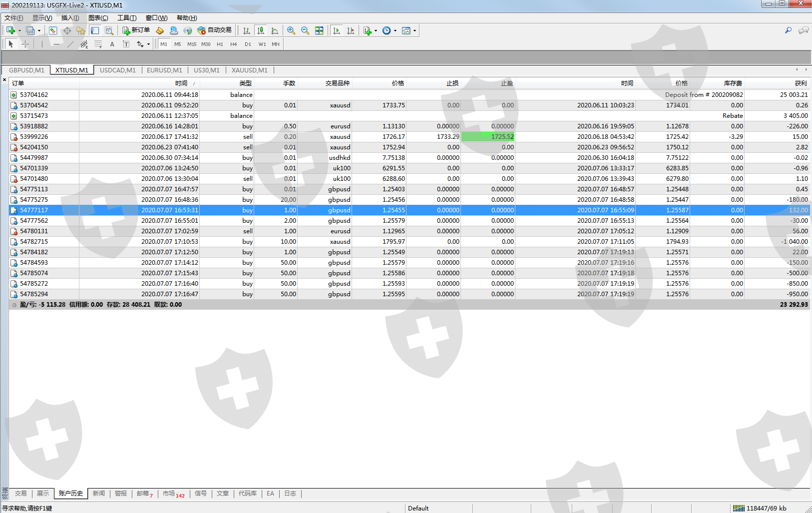Toggle the AutoTrading (自动交易) button
The height and width of the screenshot is (513, 812).
pyautogui.click(x=215, y=30)
